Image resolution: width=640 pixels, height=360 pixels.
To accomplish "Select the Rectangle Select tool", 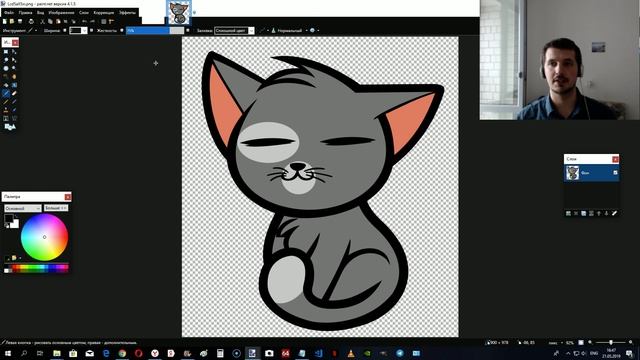I will (6, 52).
